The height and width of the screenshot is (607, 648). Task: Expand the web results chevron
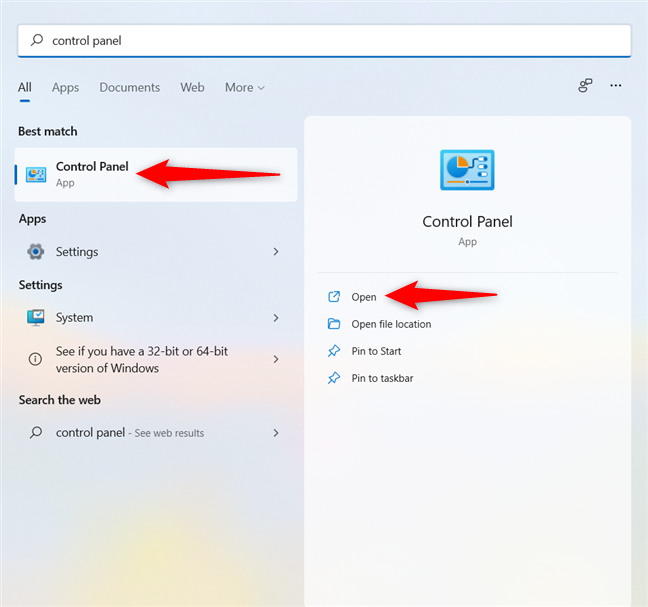(276, 433)
